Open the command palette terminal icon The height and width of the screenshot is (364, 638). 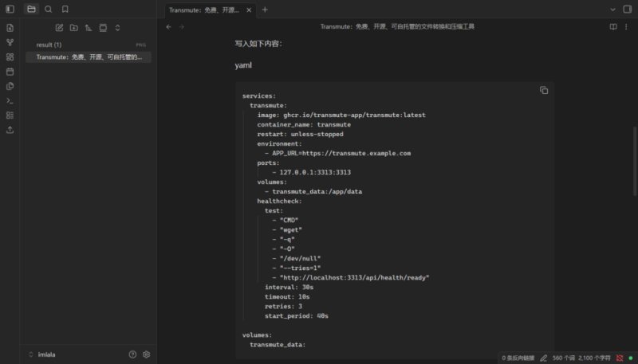click(10, 100)
